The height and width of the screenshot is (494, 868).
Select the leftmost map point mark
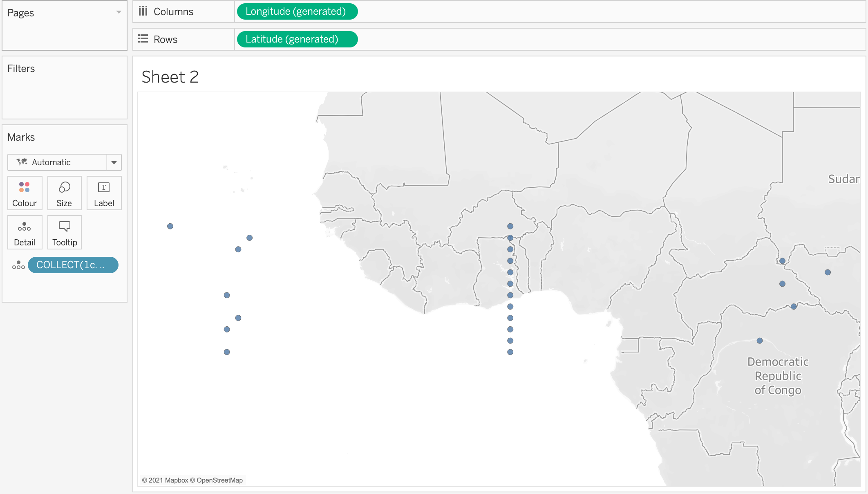(x=170, y=226)
